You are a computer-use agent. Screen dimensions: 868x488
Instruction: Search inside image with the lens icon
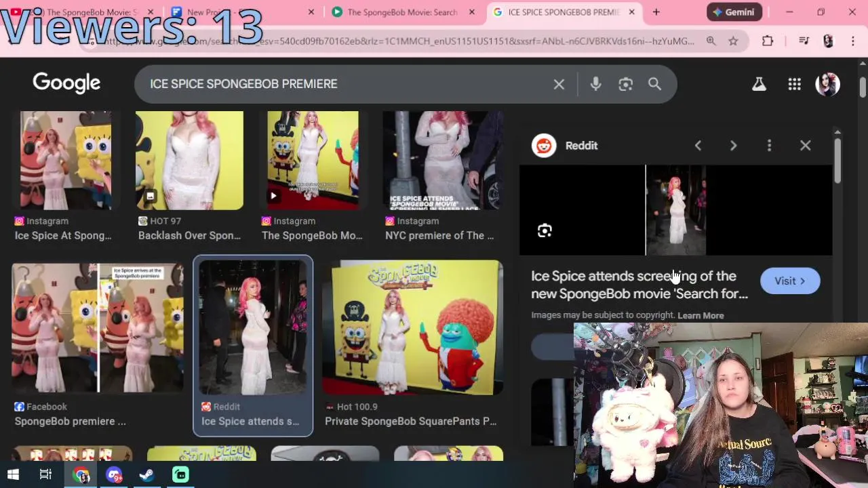[x=545, y=231]
